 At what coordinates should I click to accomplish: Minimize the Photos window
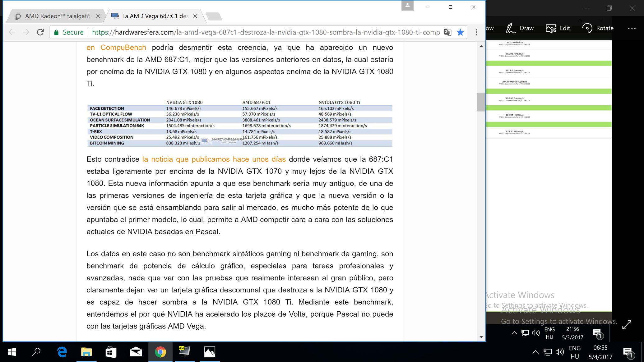coord(586,8)
